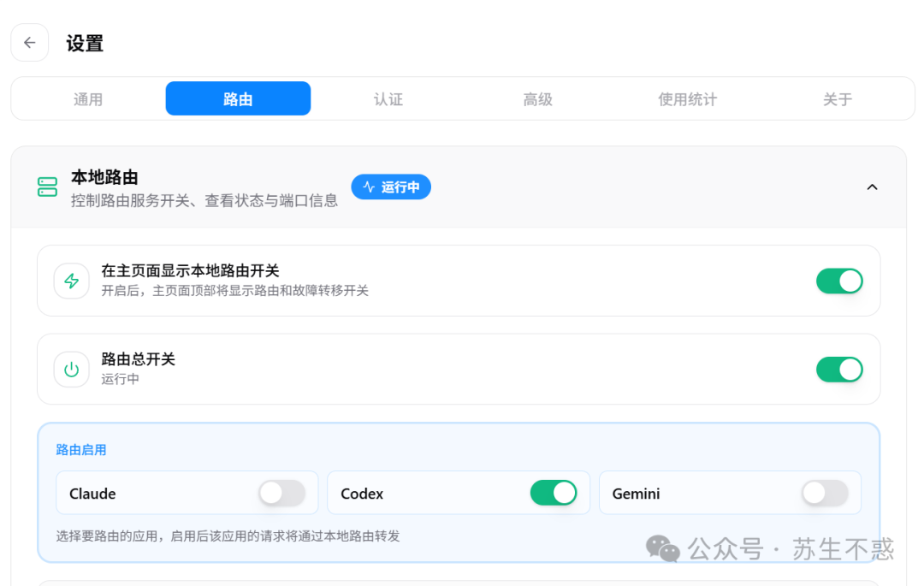The image size is (924, 586).
Task: Click the 运行中 status badge
Action: click(x=391, y=186)
